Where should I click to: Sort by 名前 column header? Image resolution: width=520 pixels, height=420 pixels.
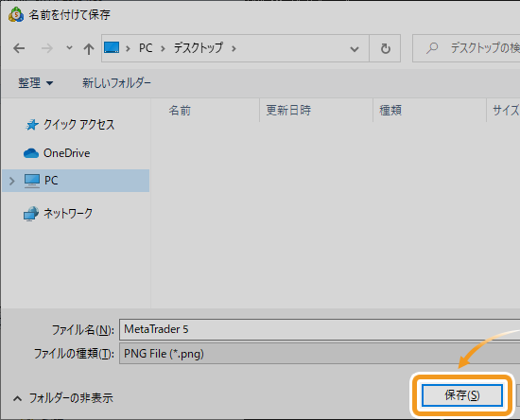[x=180, y=110]
